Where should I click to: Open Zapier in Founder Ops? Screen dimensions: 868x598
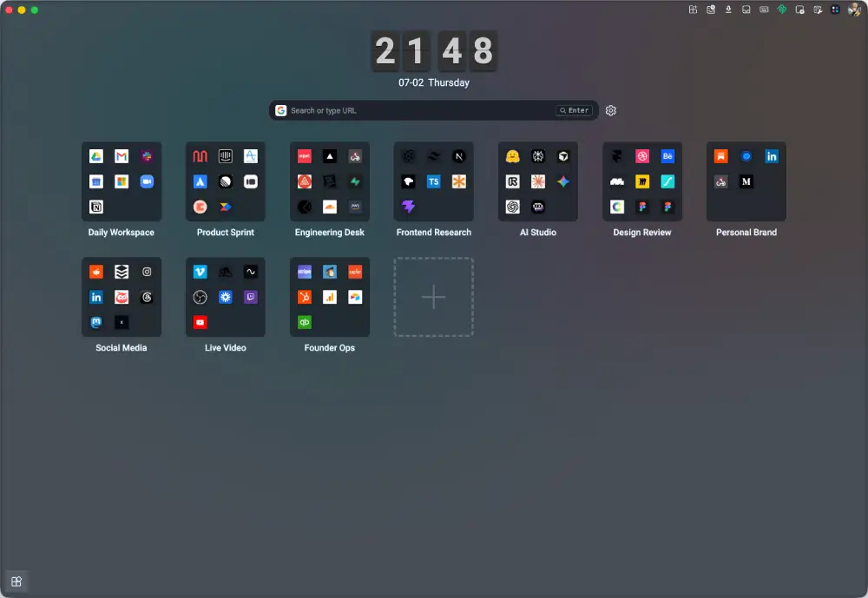coord(355,272)
